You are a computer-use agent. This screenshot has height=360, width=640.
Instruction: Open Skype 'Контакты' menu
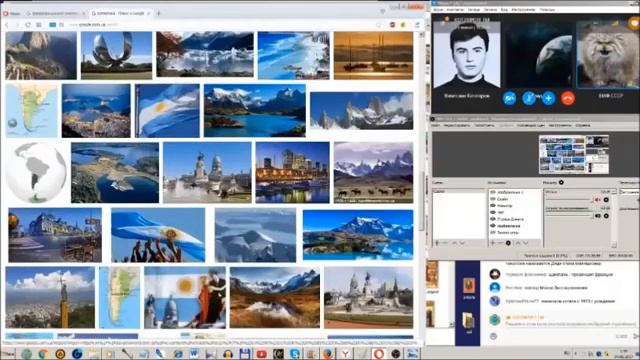455,9
